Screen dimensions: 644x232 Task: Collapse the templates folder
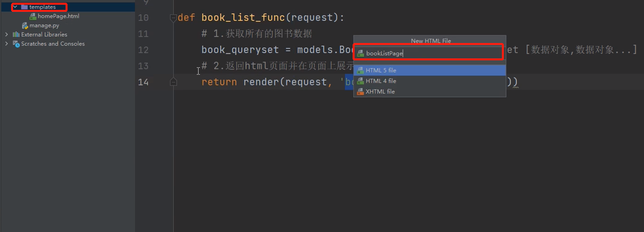15,7
